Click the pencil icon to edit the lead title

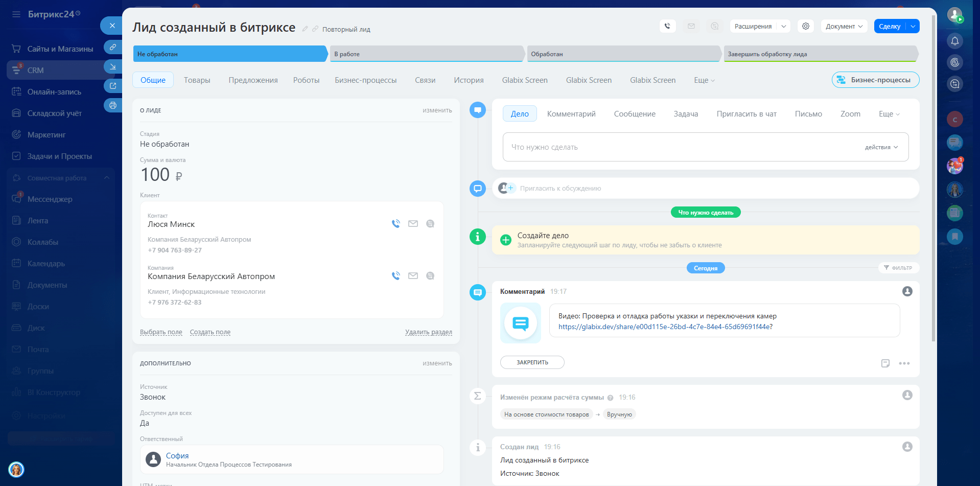coord(305,29)
